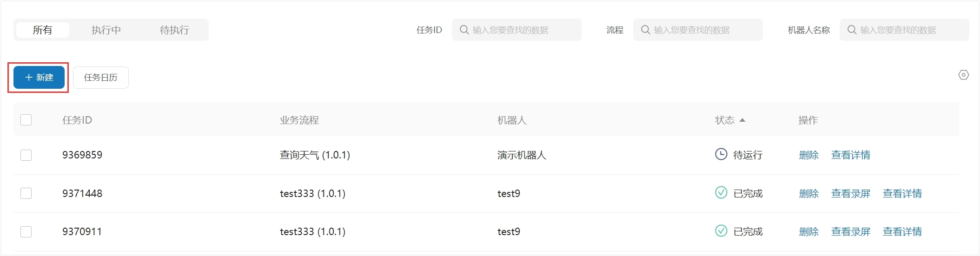Viewport: 980px width, 256px height.
Task: Check the box for task 9369859
Action: pos(26,155)
